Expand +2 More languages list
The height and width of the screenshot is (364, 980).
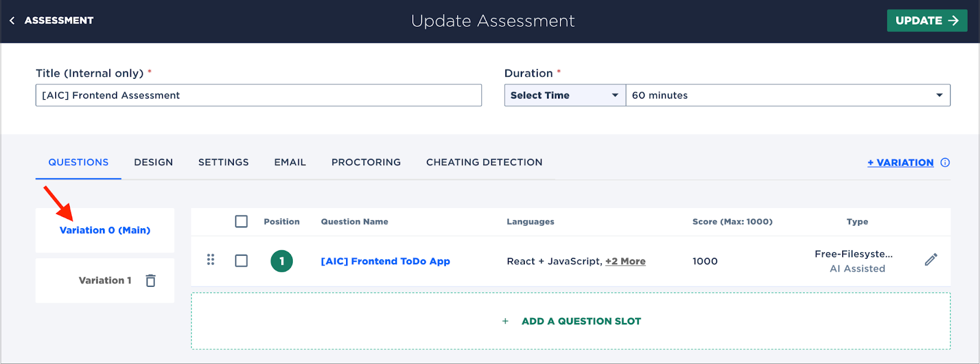[625, 261]
